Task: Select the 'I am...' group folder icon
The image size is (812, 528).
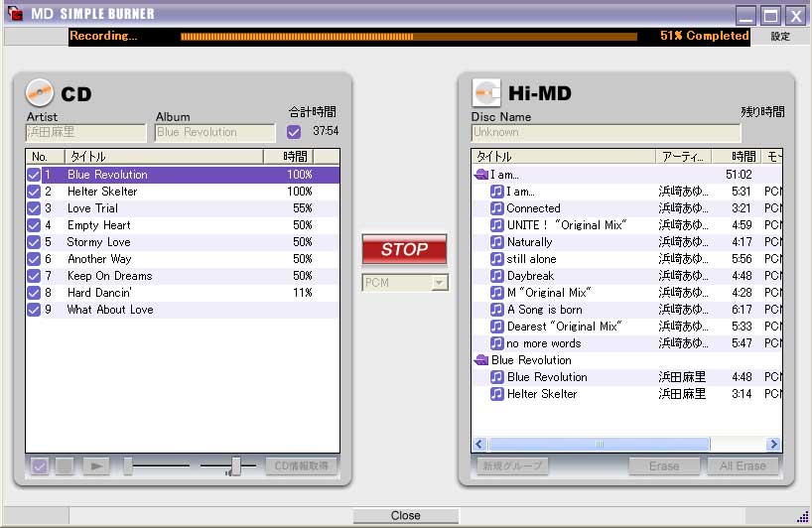Action: (481, 175)
